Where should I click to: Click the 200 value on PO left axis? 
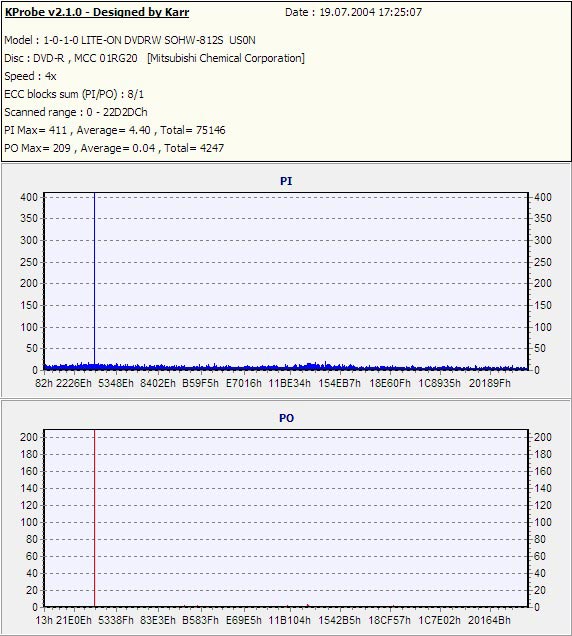(x=29, y=437)
